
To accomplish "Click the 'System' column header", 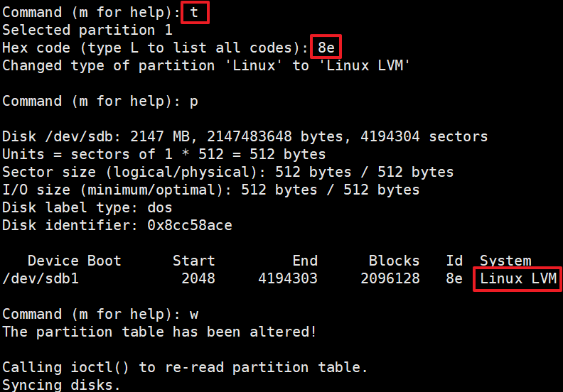I will coord(505,261).
